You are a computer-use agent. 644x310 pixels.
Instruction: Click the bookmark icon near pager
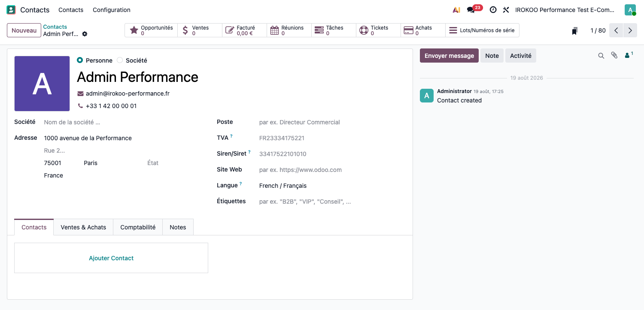(x=574, y=31)
